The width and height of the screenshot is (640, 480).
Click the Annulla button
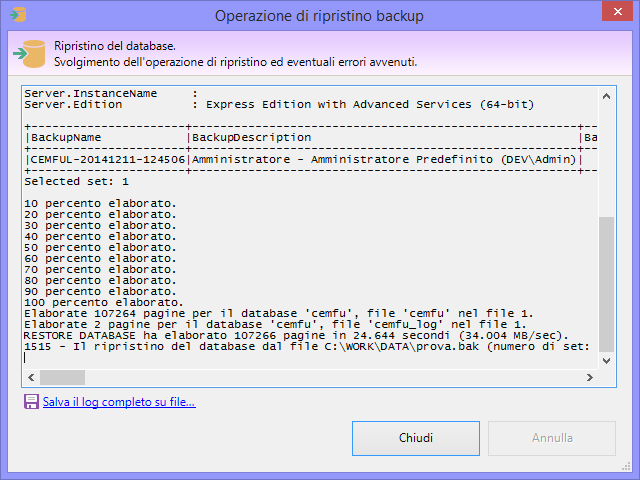551,438
